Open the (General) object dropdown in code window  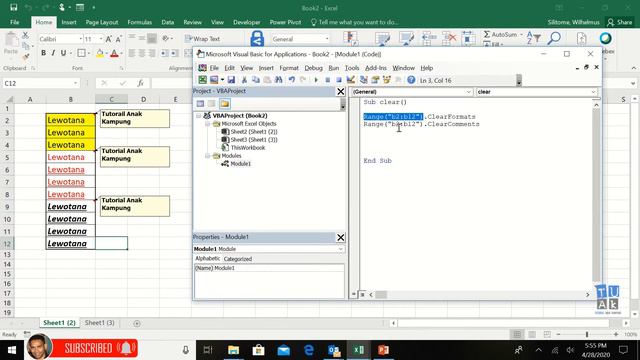pos(469,92)
